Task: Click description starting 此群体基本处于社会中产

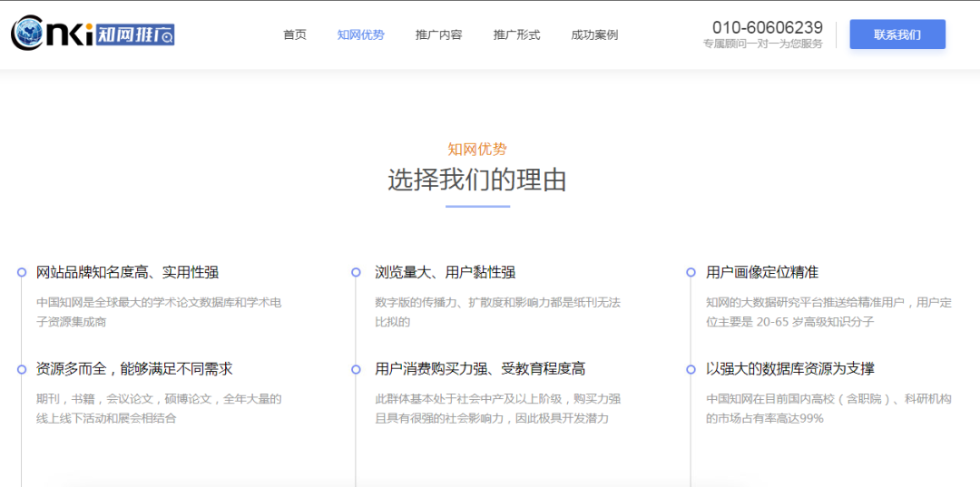Action: click(x=498, y=408)
